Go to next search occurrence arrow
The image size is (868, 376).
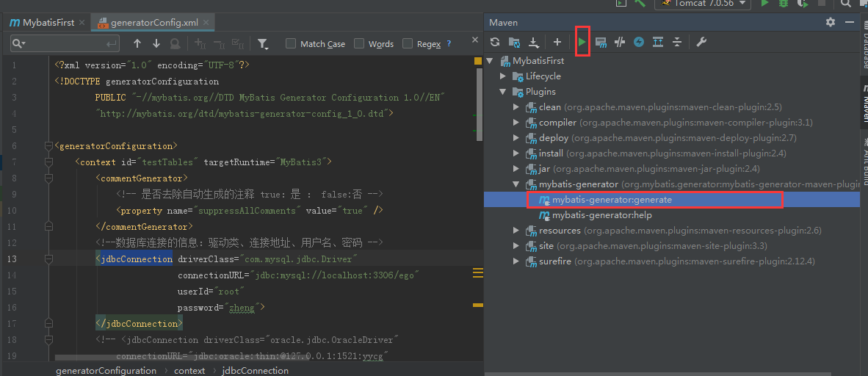156,44
